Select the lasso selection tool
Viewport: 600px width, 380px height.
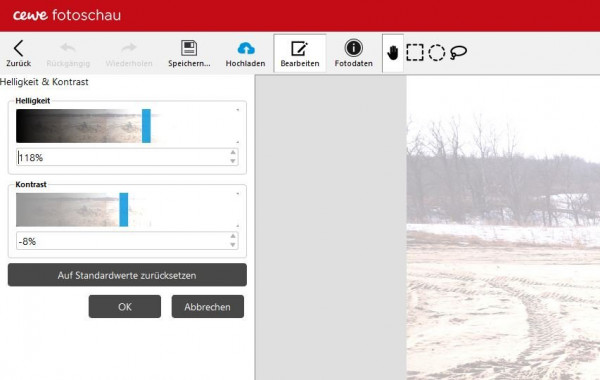(458, 52)
